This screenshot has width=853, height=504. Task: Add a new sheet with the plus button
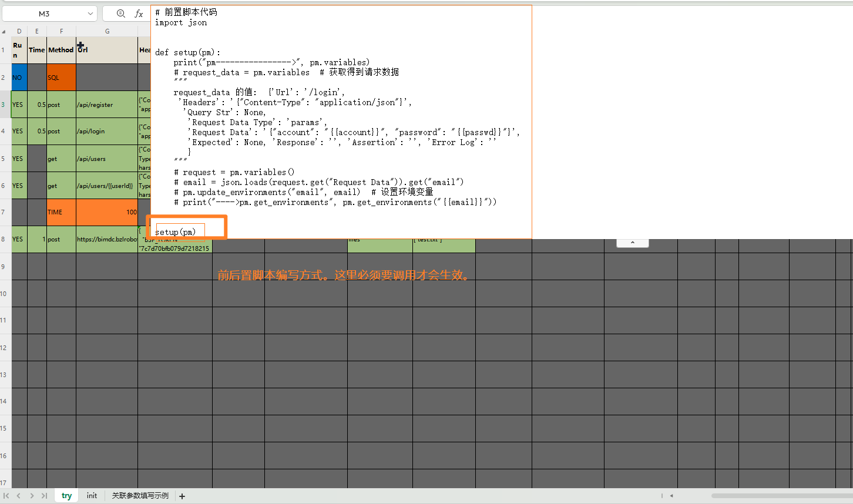point(182,496)
